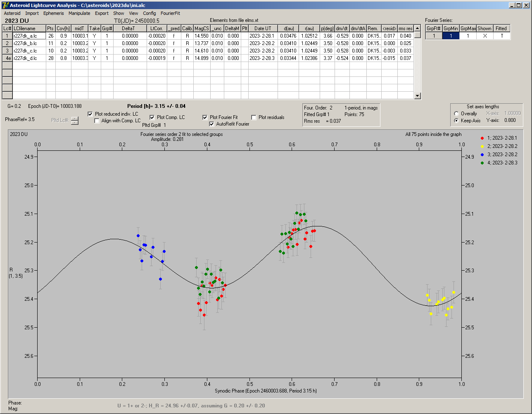Select the Keep Axis radio button
This screenshot has height=414, width=532.
pyautogui.click(x=456, y=121)
